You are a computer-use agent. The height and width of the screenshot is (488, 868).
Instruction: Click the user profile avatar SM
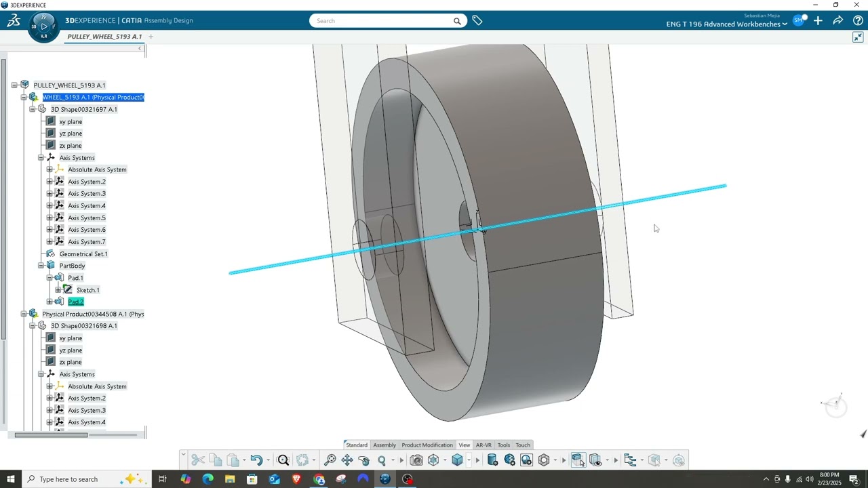(799, 21)
